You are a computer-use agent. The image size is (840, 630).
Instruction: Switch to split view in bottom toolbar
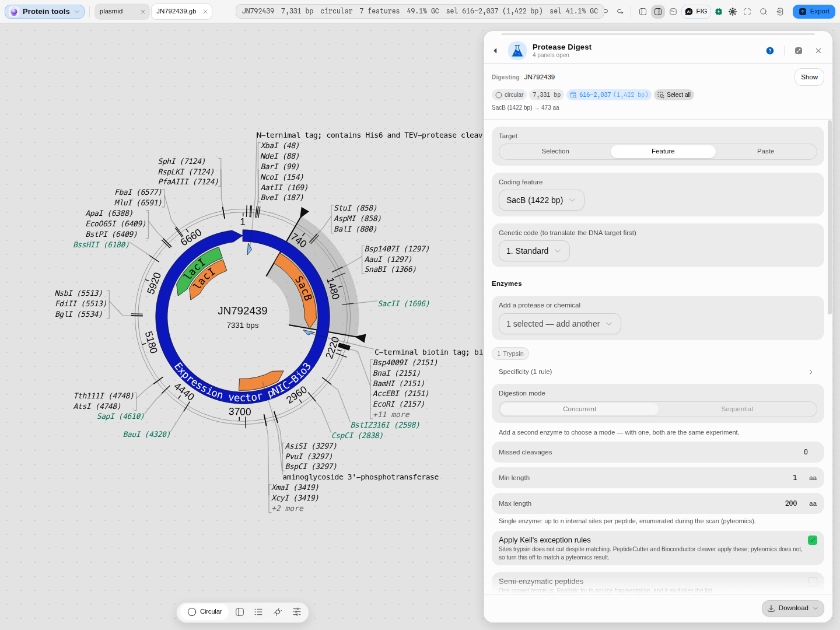point(240,612)
